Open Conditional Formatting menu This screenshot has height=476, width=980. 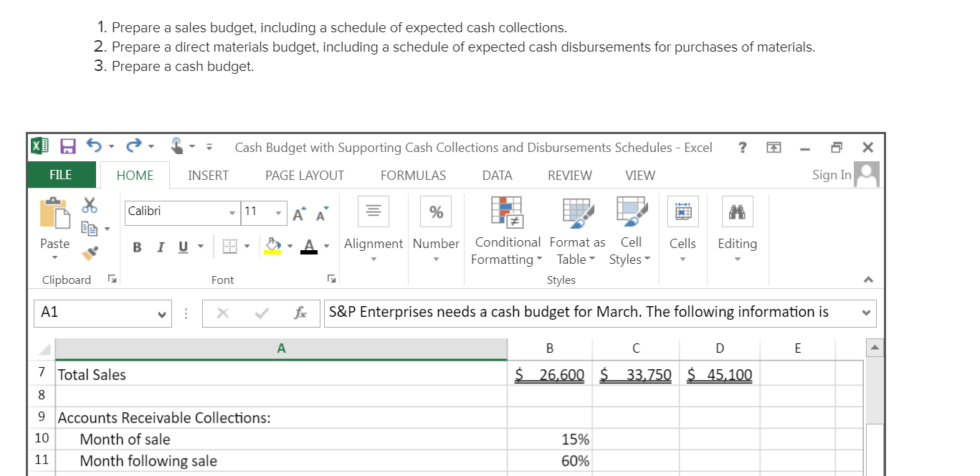(x=507, y=231)
